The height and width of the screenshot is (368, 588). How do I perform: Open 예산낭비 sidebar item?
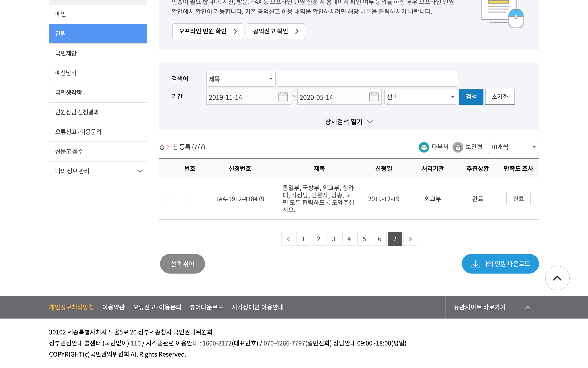pyautogui.click(x=98, y=73)
